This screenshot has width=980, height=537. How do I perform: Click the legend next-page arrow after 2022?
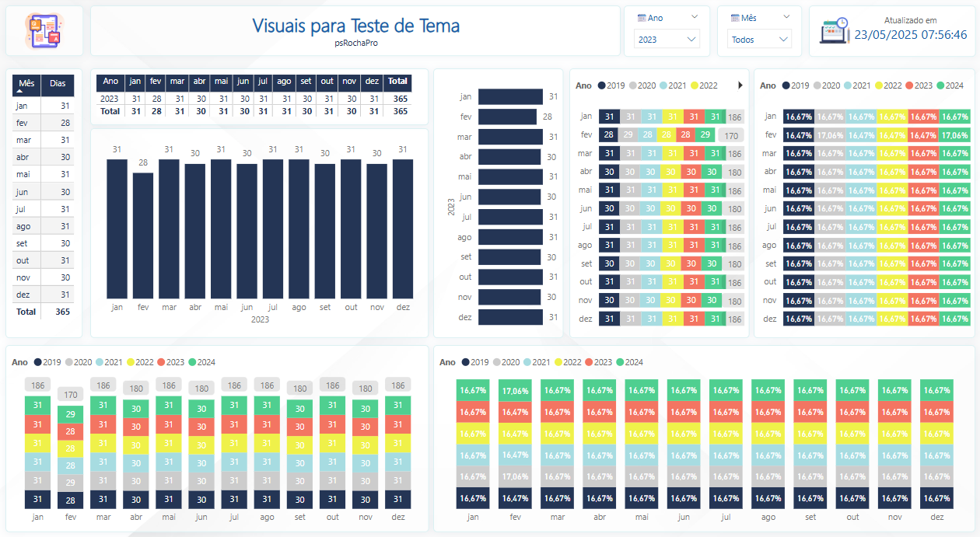pyautogui.click(x=740, y=85)
